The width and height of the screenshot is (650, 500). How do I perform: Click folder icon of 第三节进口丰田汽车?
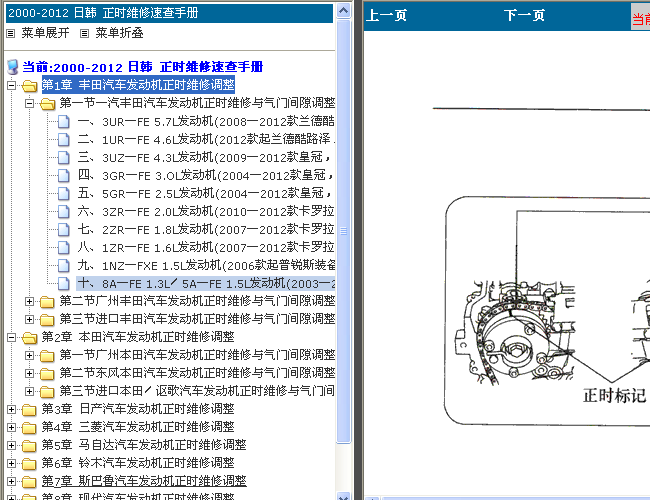[47, 320]
